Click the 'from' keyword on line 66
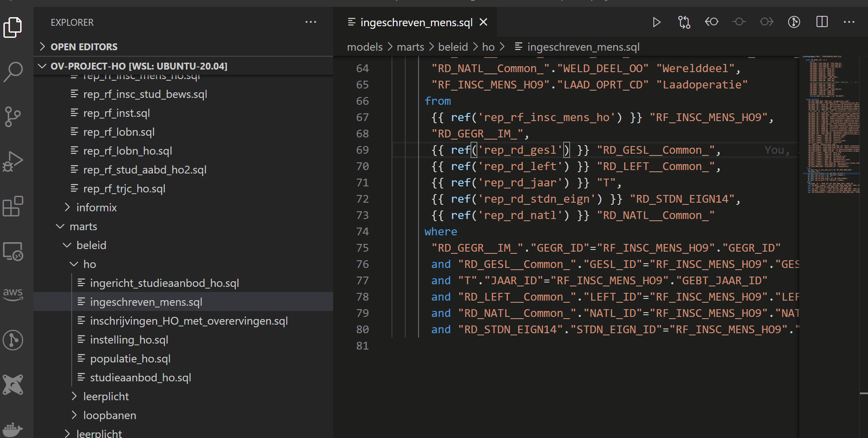 coord(437,101)
